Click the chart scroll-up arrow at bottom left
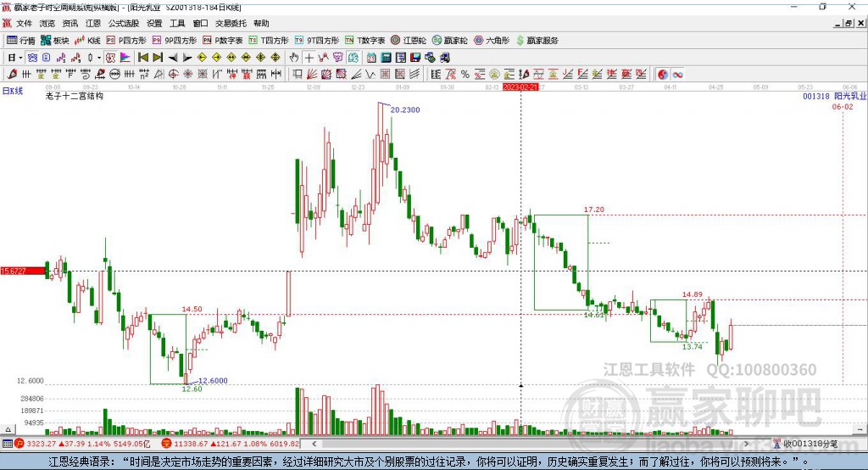This screenshot has width=868, height=470. [8, 429]
